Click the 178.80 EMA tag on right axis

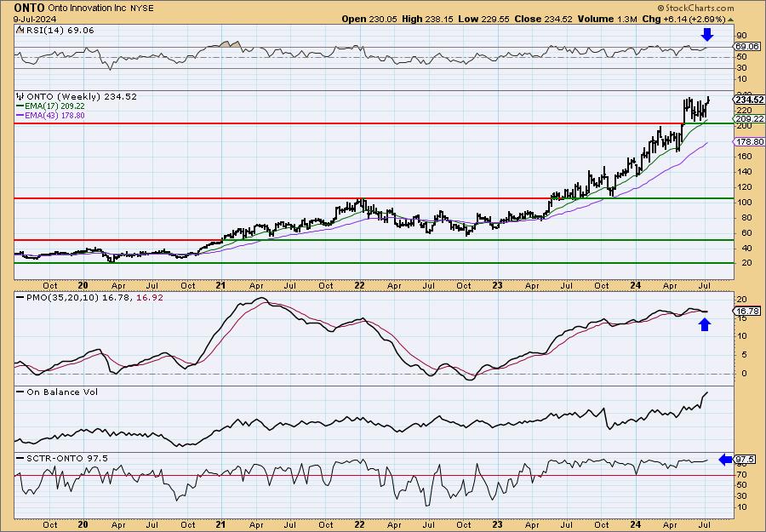tap(749, 141)
